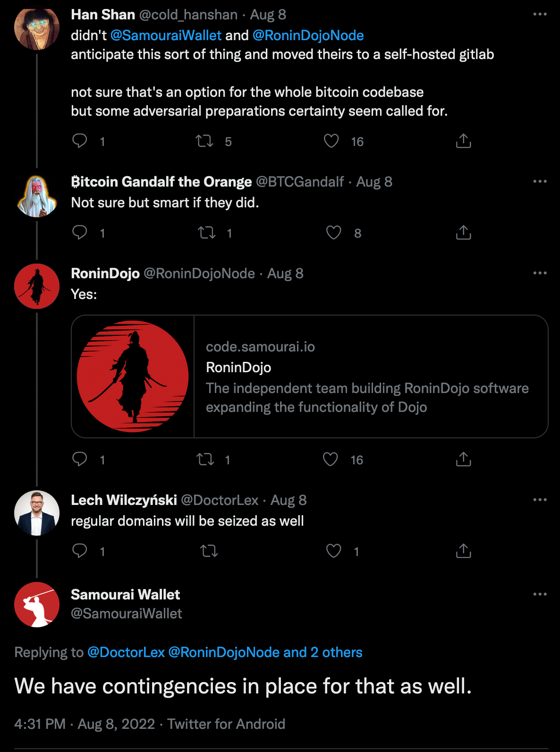560x752 pixels.
Task: Open more options on Han Shan's tweet
Action: (540, 14)
